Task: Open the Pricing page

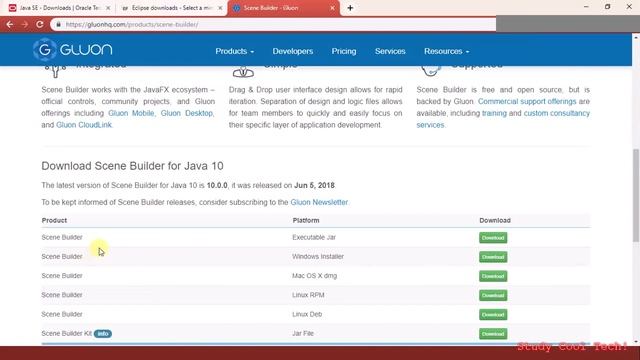Action: click(x=344, y=51)
